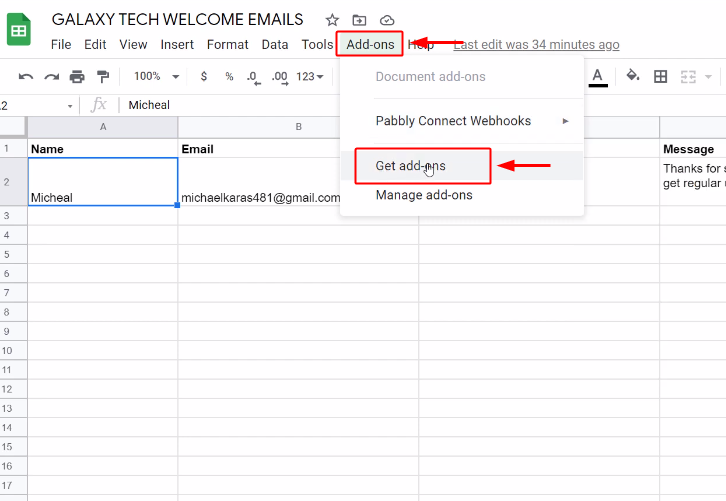The height and width of the screenshot is (501, 726).
Task: Click the document title GALAXY TECH WELCOME EMAILS
Action: 177,19
